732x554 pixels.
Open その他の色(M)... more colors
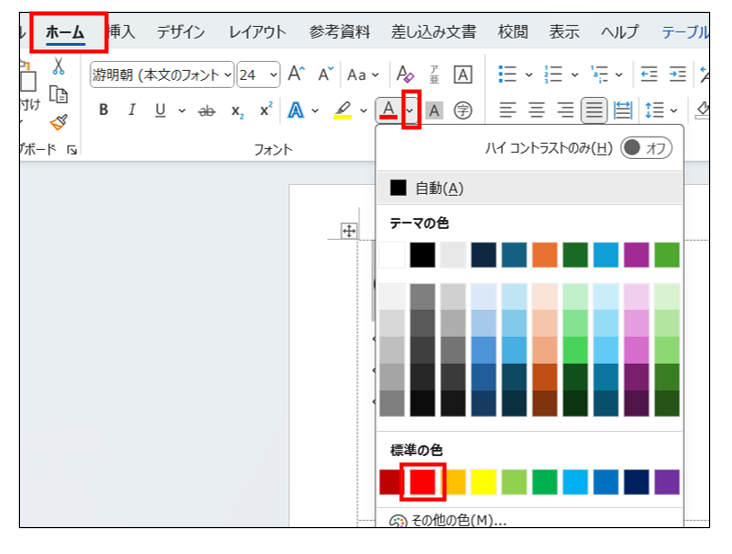click(529, 519)
